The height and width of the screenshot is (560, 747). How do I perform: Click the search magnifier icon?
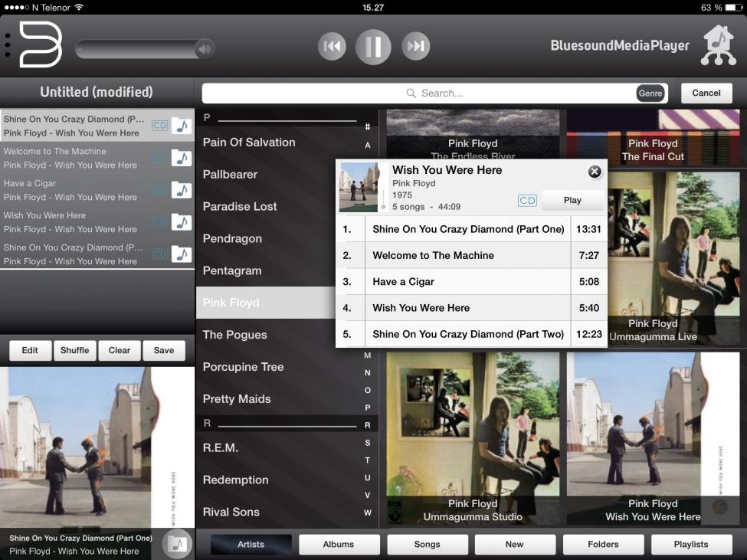point(411,93)
